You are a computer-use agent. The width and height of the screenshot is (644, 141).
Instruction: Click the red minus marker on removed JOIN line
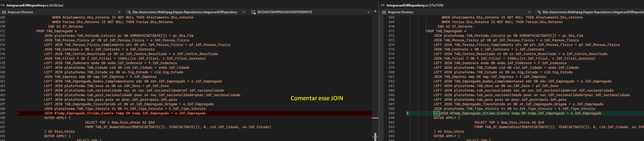point(18,113)
